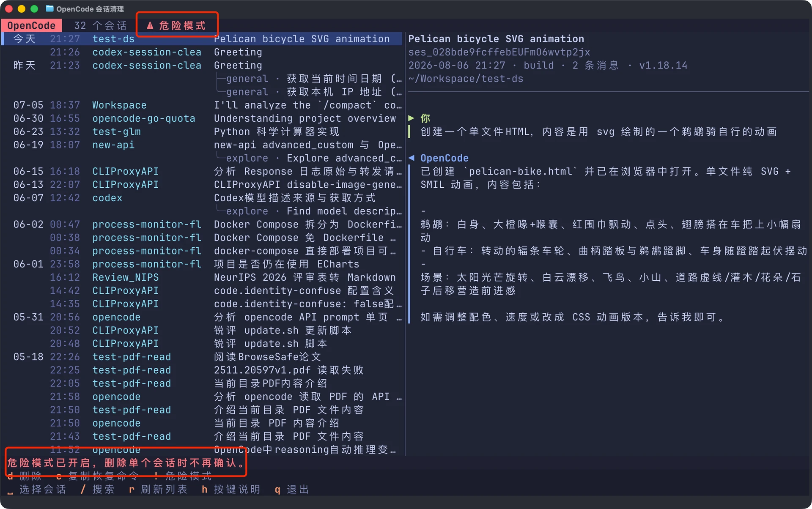Click the OpenCode 会话清理 window title
The height and width of the screenshot is (509, 812).
pos(90,9)
